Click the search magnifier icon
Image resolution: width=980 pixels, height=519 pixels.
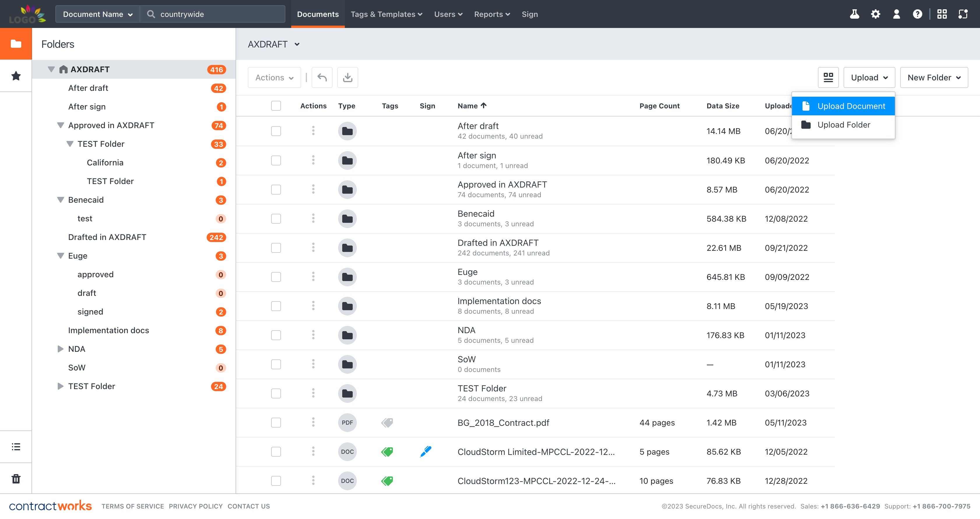pos(151,14)
